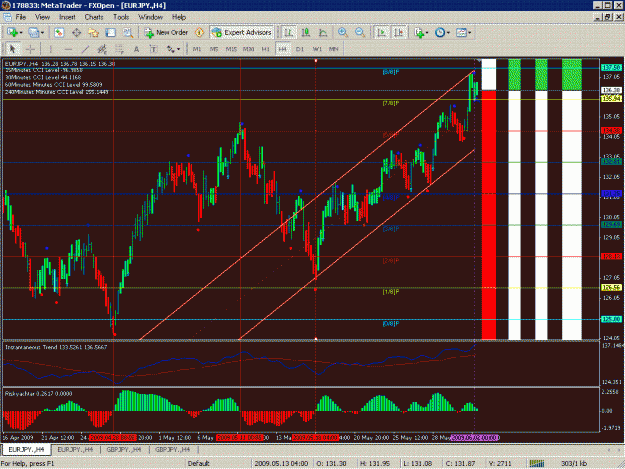This screenshot has height=469, width=625.
Task: Click the Templates icon
Action: tap(461, 33)
